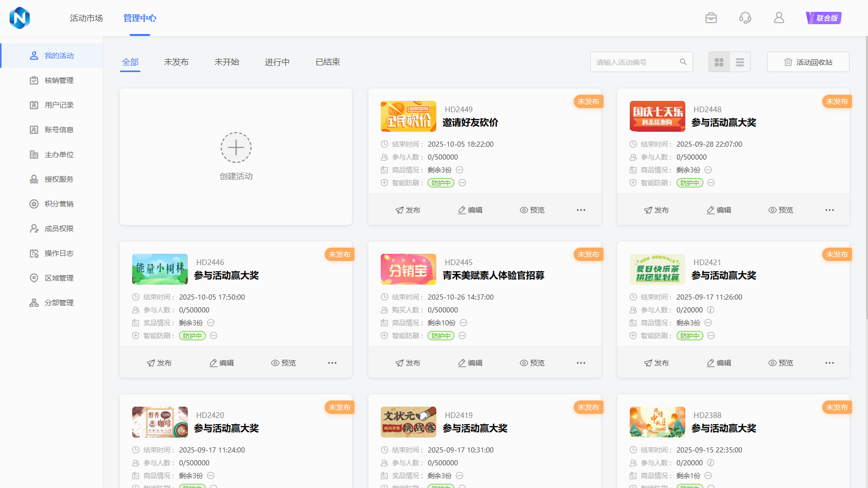This screenshot has width=868, height=488.
Task: Switch to list view layout
Action: 740,62
